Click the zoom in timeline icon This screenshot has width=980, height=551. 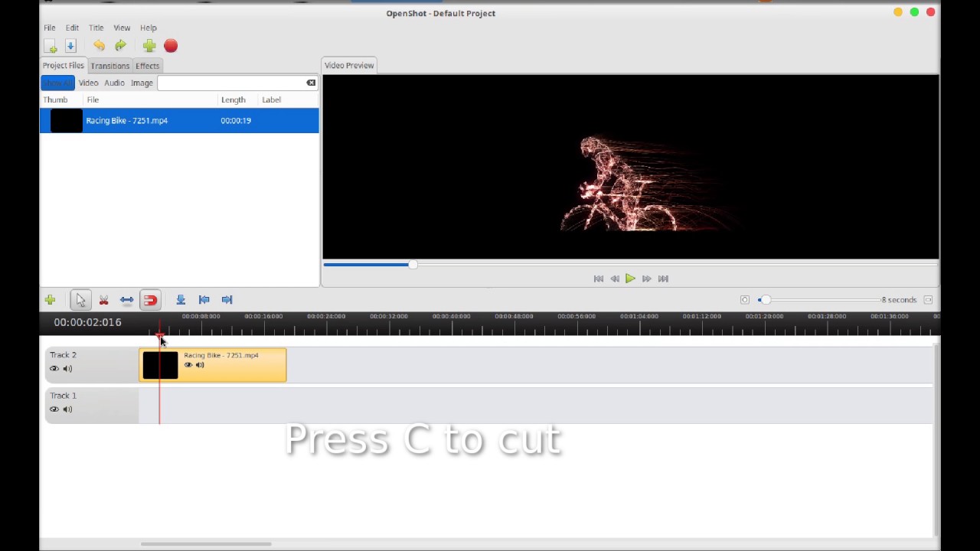click(928, 300)
